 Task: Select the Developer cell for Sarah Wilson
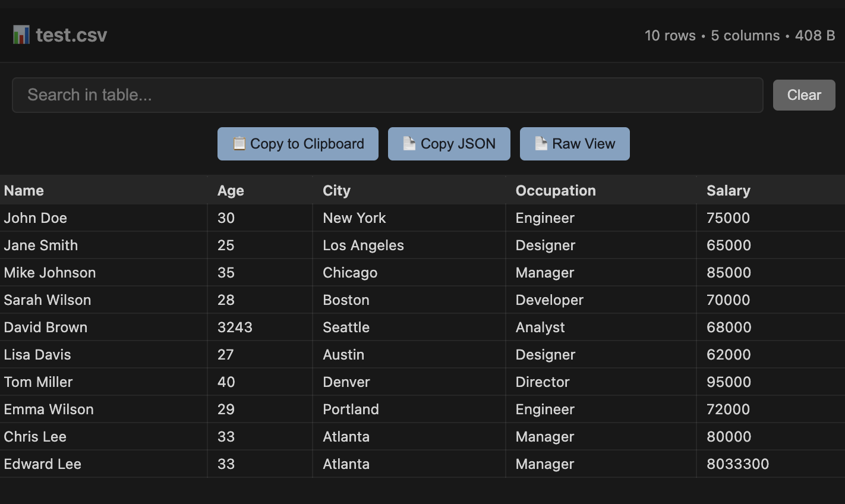point(549,300)
